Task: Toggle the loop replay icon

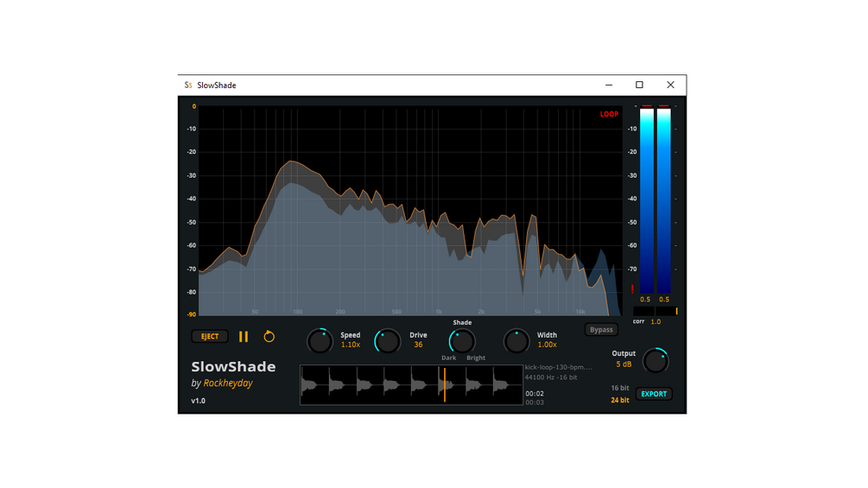Action: [269, 336]
